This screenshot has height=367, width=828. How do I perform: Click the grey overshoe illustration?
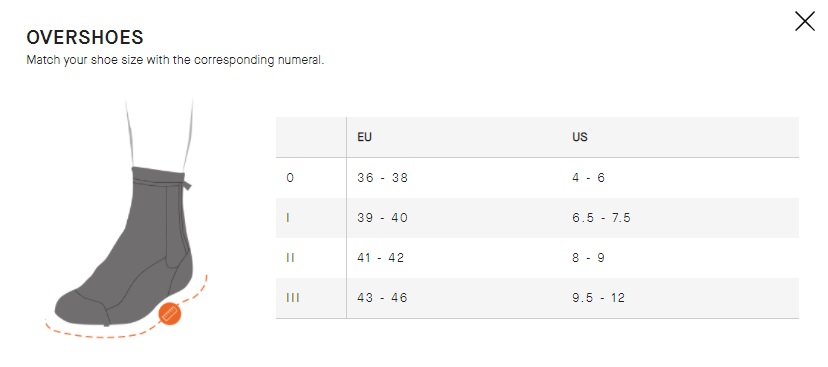(x=124, y=246)
